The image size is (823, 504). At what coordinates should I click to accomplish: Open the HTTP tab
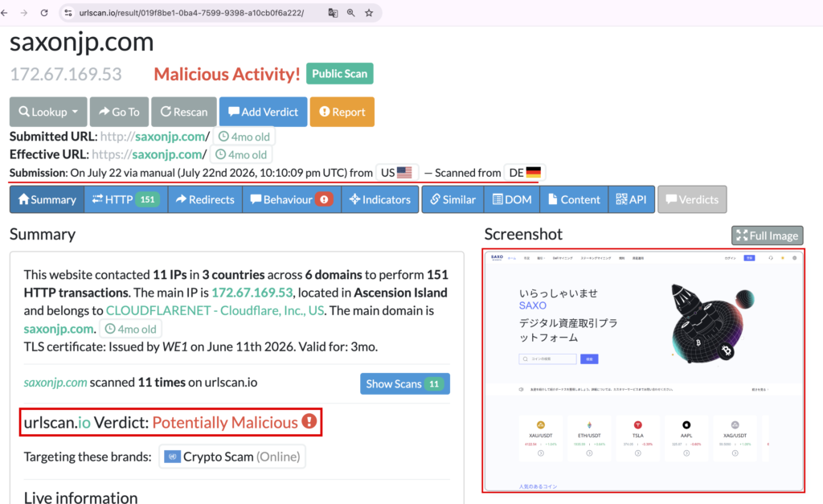[126, 199]
